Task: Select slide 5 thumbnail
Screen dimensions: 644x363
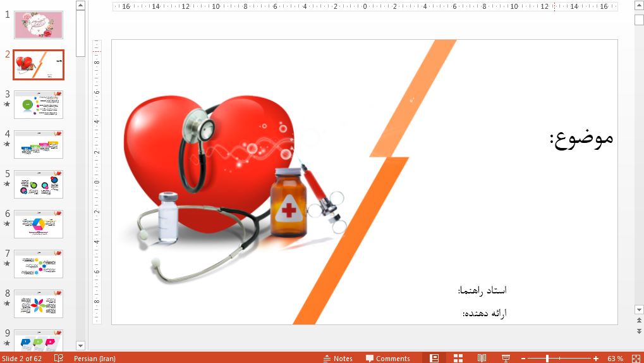Action: click(39, 184)
